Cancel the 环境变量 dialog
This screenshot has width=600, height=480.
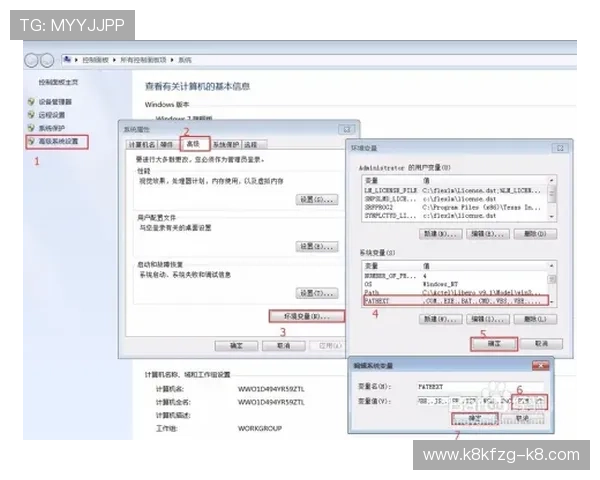(541, 344)
